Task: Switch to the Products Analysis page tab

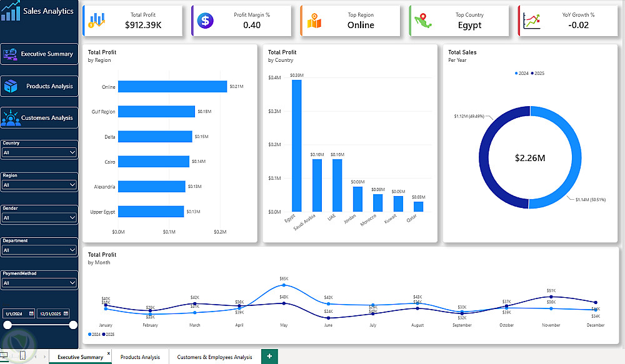Action: [x=140, y=357]
